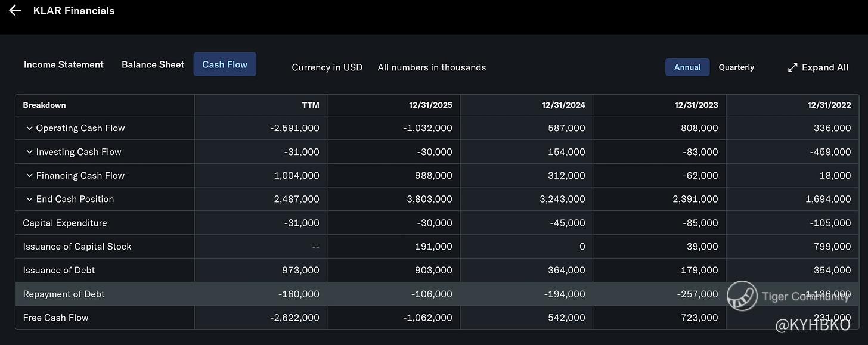Image resolution: width=868 pixels, height=345 pixels.
Task: Switch to Quarterly view
Action: click(736, 67)
